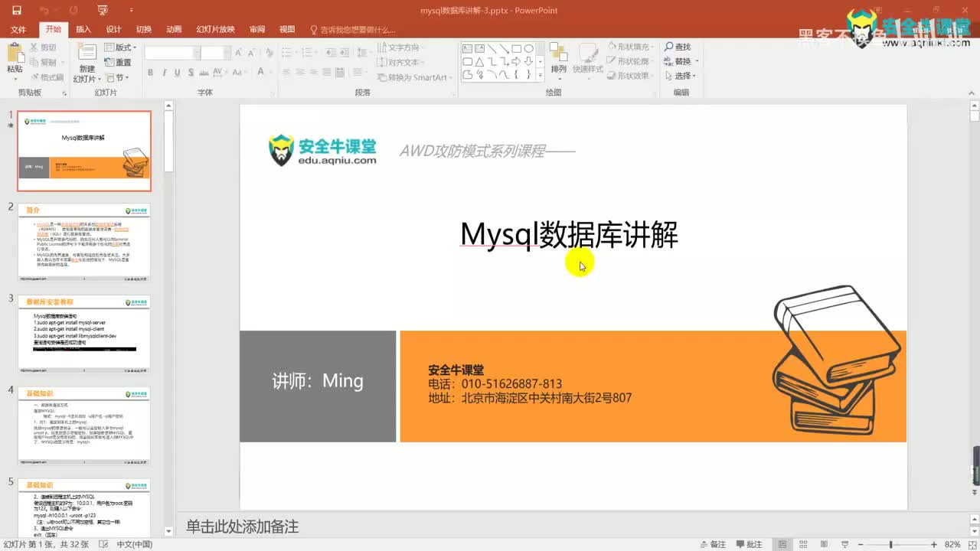
Task: Click the Increase Font Size icon
Action: click(x=239, y=53)
